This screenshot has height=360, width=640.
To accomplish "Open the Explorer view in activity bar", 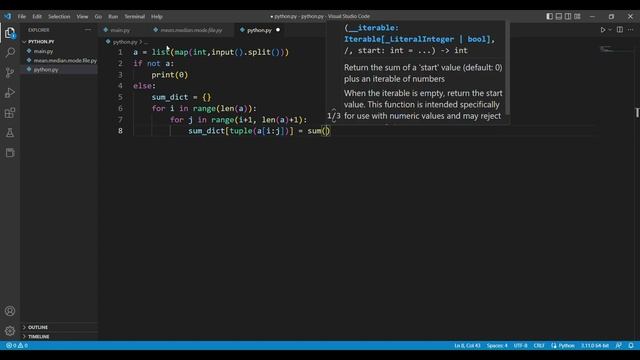I will coord(10,33).
